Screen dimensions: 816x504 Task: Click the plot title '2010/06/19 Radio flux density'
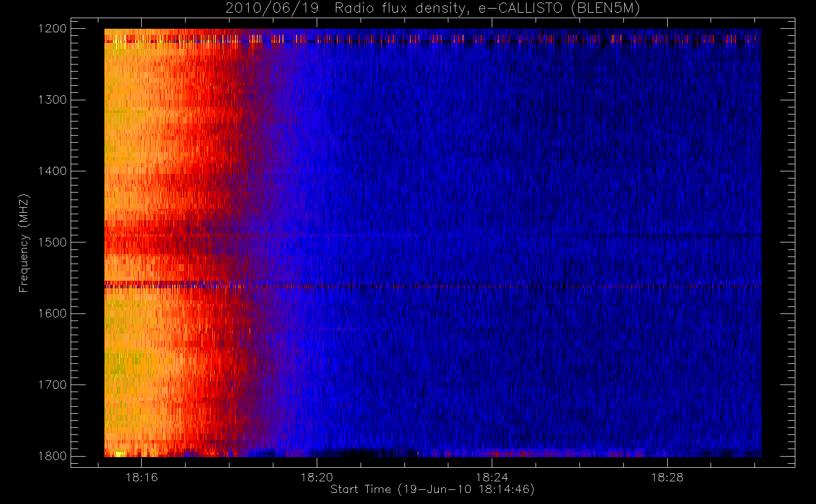click(433, 9)
